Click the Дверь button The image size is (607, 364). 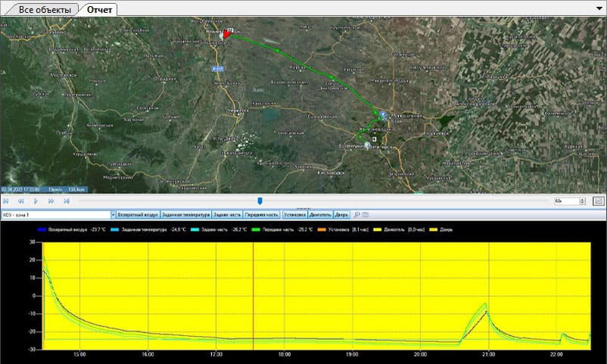click(342, 215)
